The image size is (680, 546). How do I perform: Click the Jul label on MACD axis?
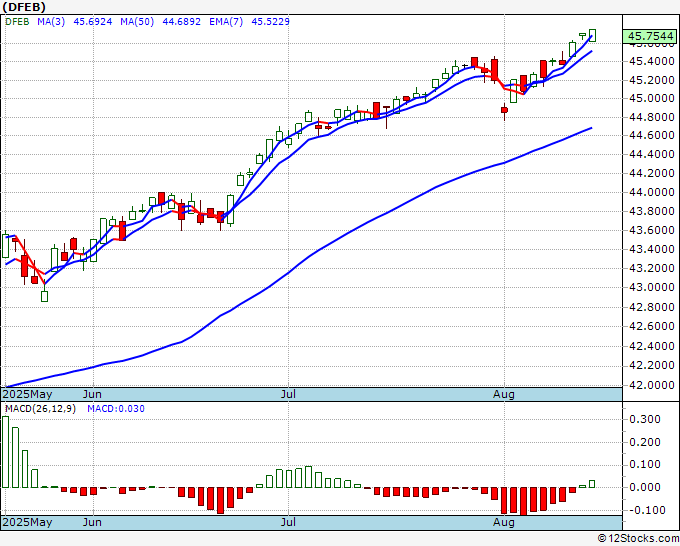click(x=288, y=522)
